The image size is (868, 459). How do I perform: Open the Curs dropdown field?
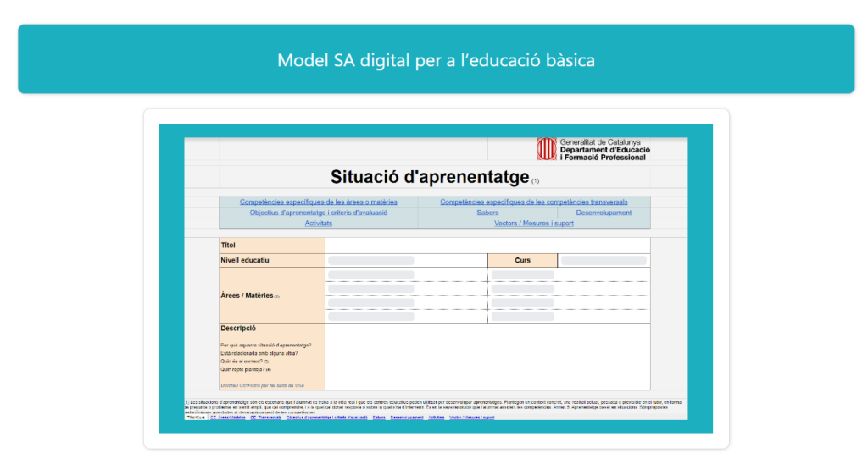(x=603, y=261)
